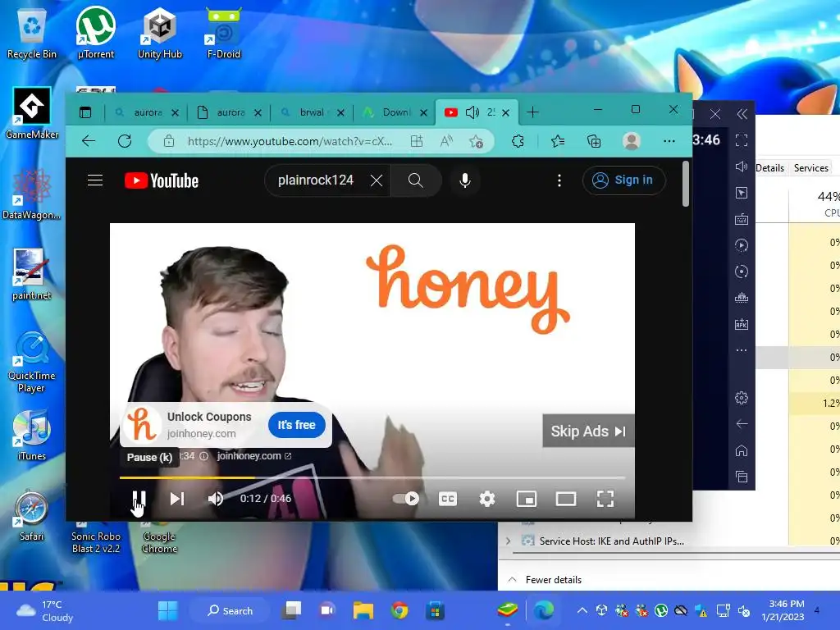Toggle closed captions (CC)
The image size is (840, 630).
click(448, 499)
